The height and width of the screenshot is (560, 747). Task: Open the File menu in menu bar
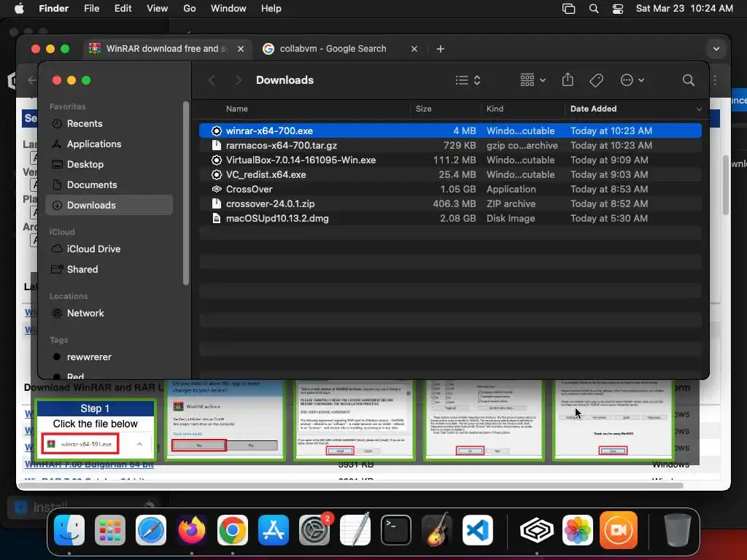91,9
